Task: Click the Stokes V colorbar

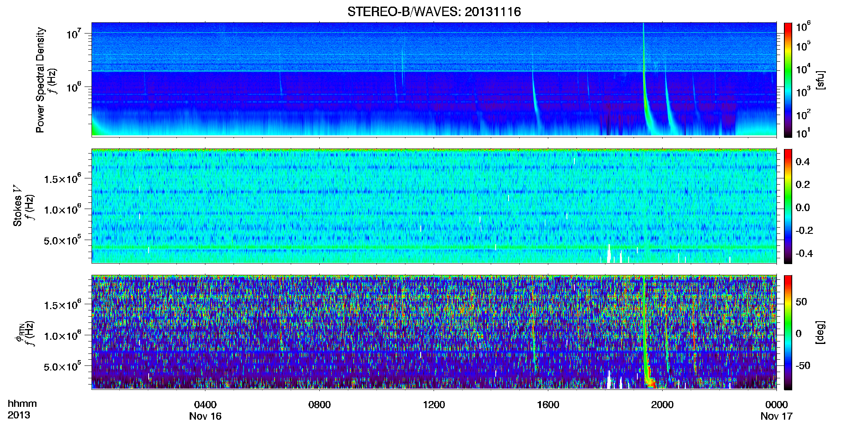Action: (x=788, y=206)
